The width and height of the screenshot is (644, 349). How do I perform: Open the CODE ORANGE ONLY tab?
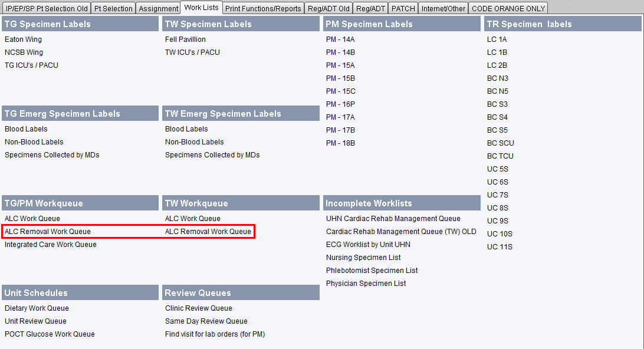click(508, 8)
